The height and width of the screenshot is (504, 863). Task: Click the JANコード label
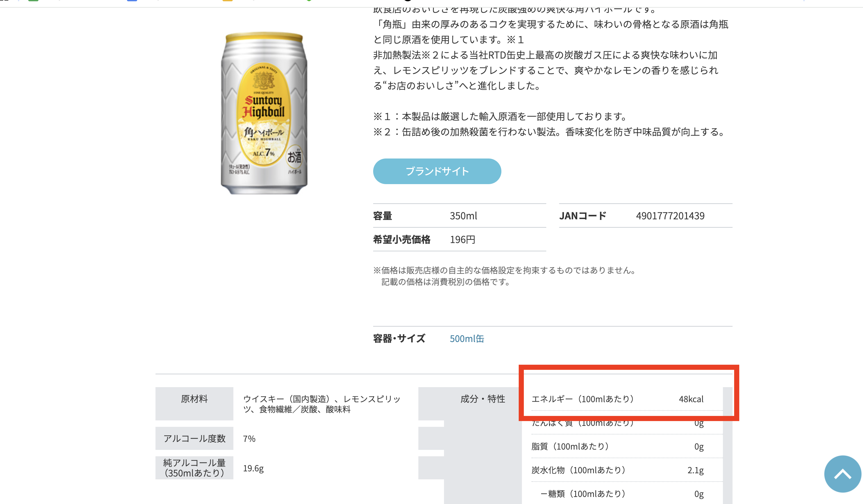click(582, 216)
